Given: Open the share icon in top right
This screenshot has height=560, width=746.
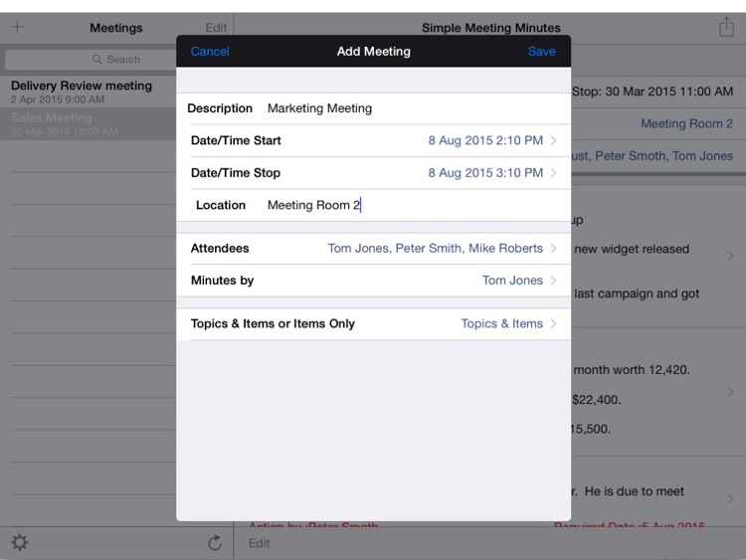Looking at the screenshot, I should tap(726, 27).
